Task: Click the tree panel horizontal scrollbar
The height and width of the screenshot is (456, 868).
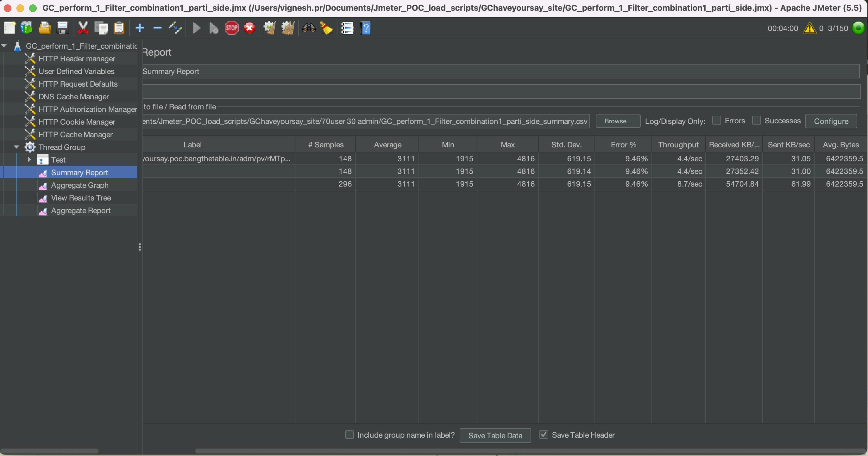Action: [x=49, y=451]
